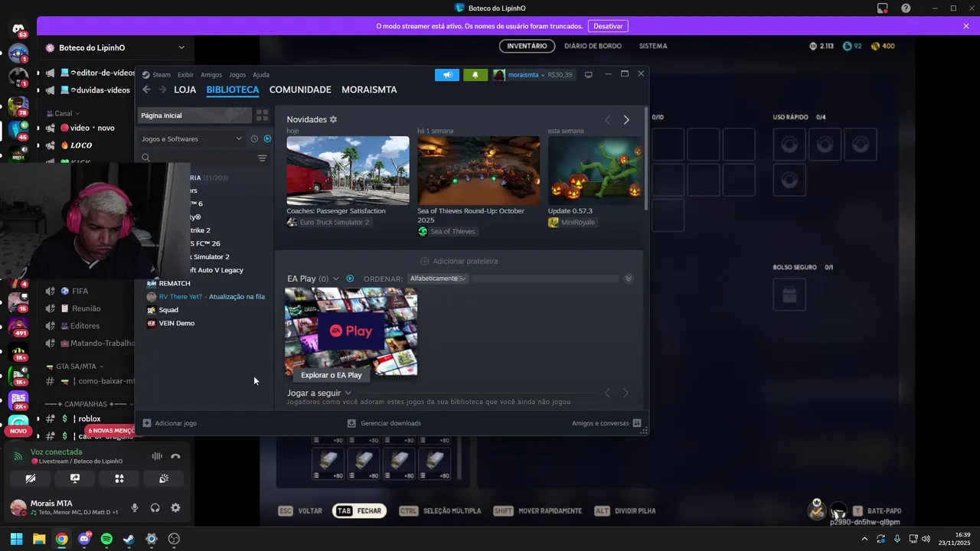980x551 pixels.
Task: Open Discord soundboard button
Action: tap(164, 479)
